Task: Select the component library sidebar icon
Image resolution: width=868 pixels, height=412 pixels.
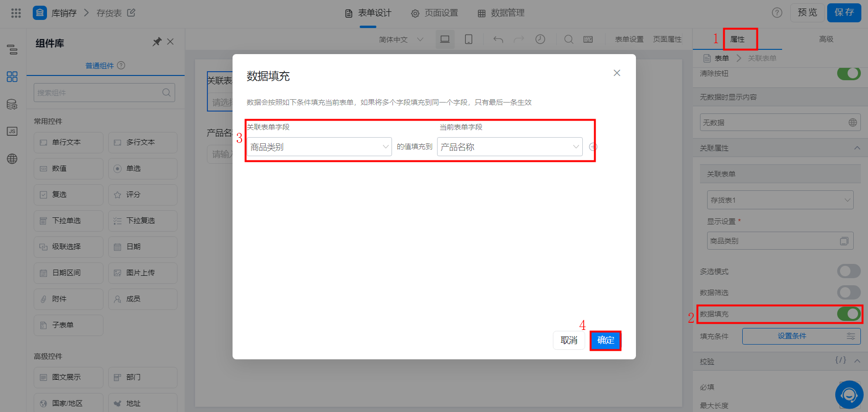Action: (12, 76)
